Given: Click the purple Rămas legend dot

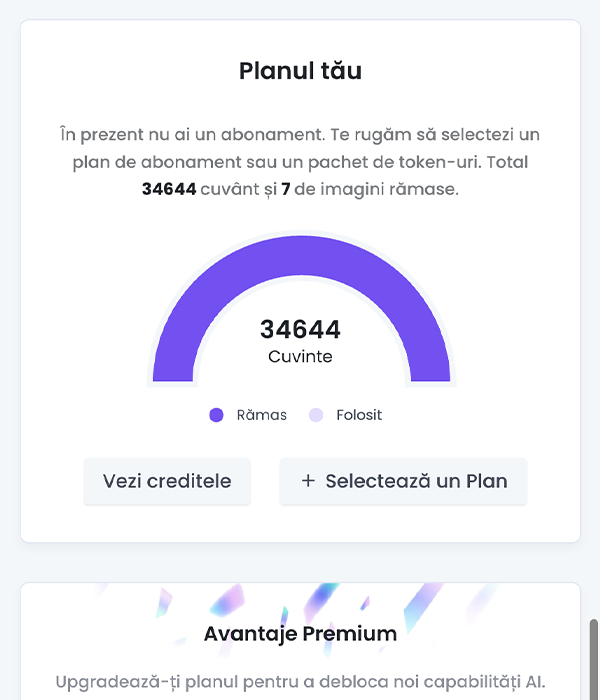Looking at the screenshot, I should 216,415.
